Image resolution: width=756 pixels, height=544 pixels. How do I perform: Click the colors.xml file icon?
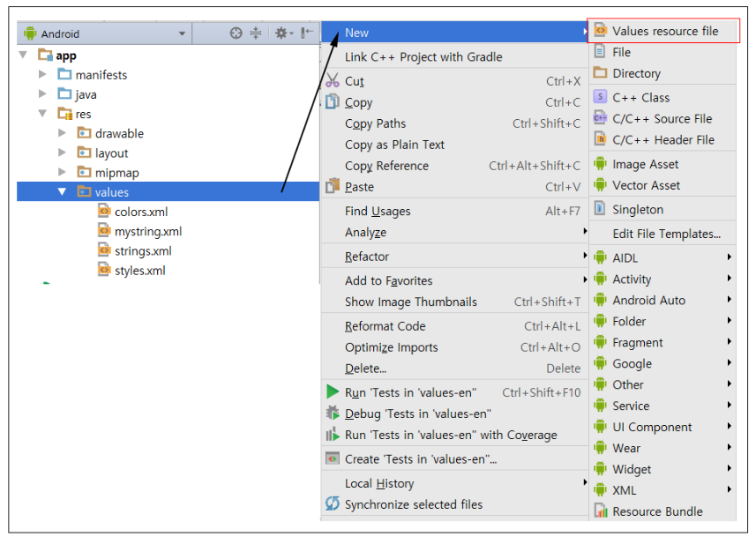[x=104, y=211]
